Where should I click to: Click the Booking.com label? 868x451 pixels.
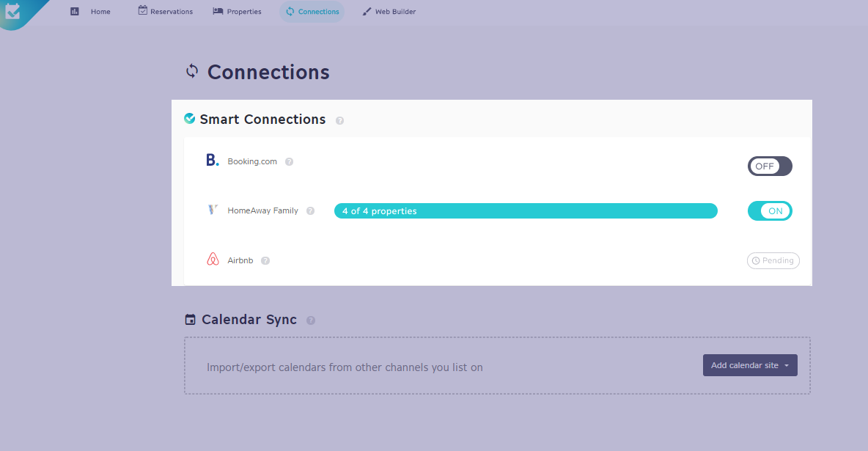tap(252, 161)
